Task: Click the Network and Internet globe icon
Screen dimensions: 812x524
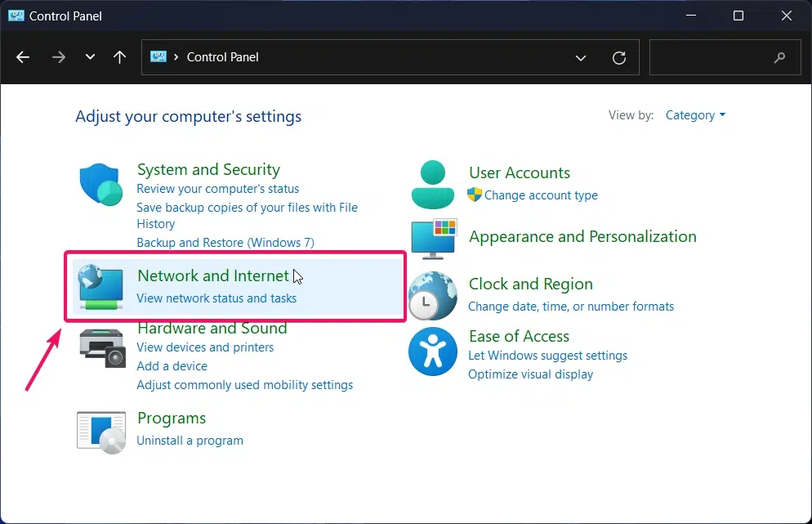Action: pyautogui.click(x=101, y=287)
